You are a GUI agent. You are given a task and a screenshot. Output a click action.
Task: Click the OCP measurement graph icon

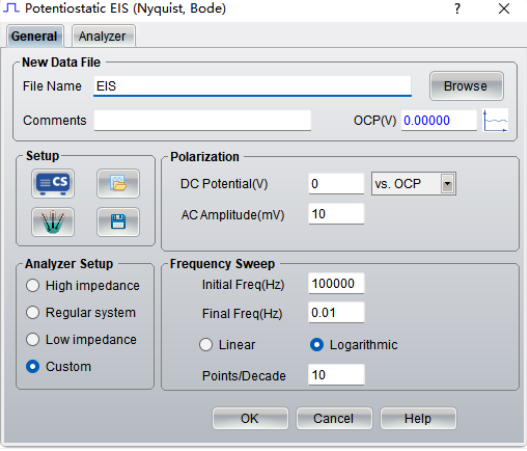[495, 120]
